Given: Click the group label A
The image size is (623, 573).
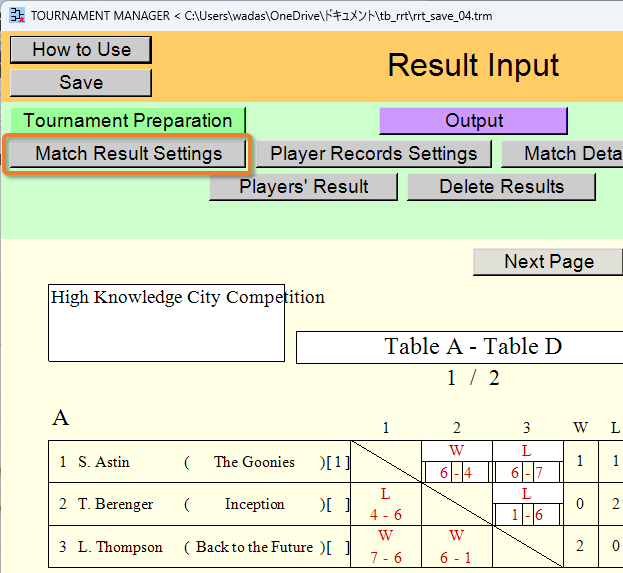Looking at the screenshot, I should (60, 418).
